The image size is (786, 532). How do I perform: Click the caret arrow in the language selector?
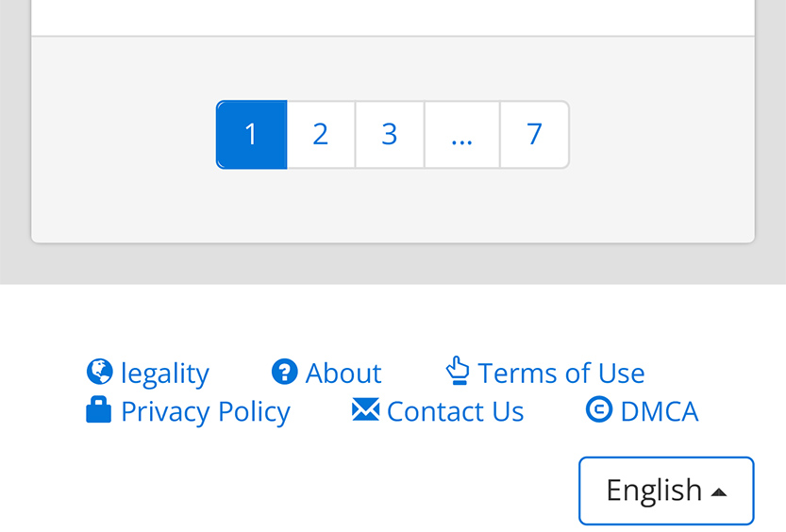[719, 491]
